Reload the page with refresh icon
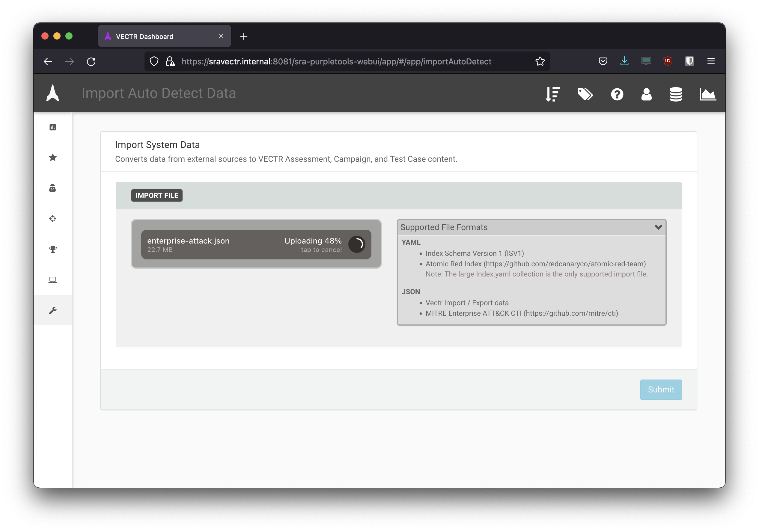Viewport: 759px width, 532px height. 91,61
